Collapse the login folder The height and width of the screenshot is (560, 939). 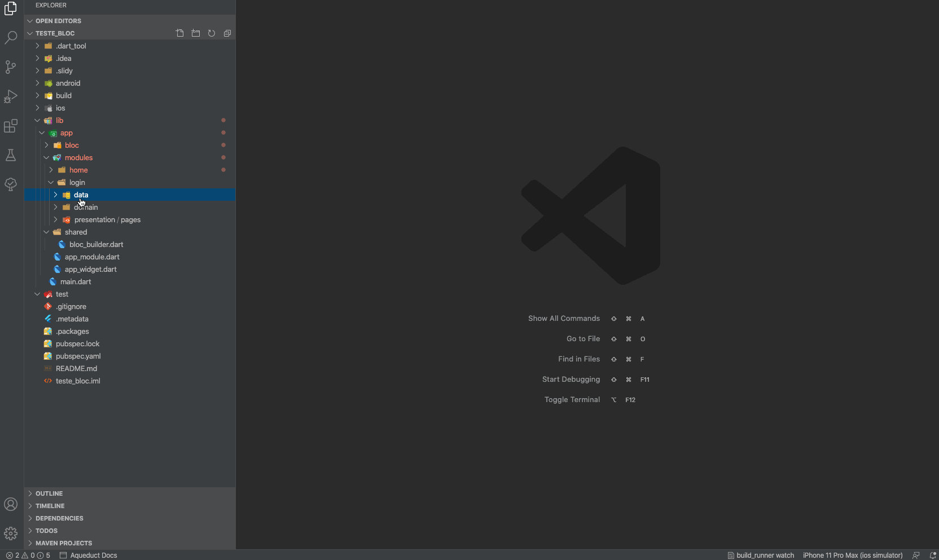(x=130, y=183)
